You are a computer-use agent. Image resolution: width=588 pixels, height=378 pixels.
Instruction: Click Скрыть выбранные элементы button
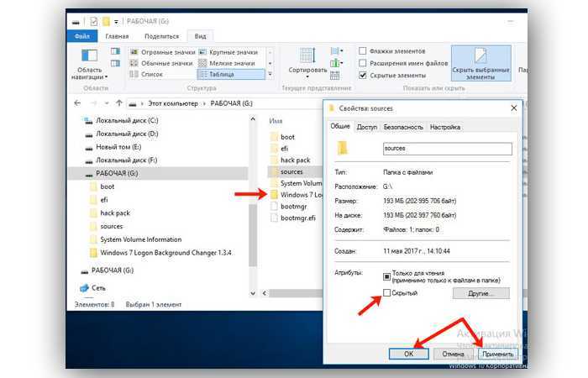point(480,63)
